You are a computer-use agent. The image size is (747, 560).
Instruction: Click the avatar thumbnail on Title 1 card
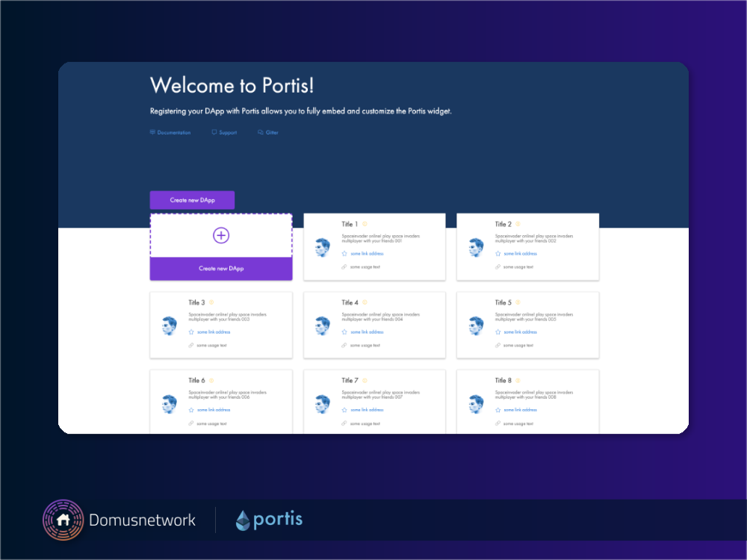pyautogui.click(x=323, y=248)
